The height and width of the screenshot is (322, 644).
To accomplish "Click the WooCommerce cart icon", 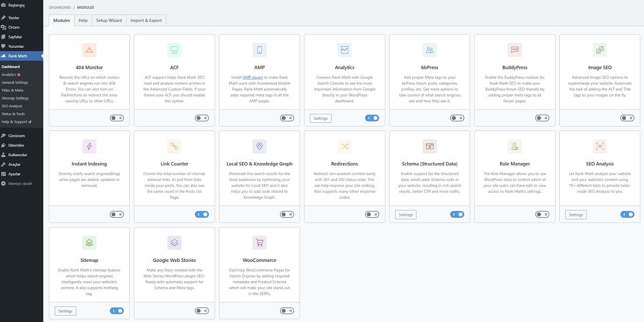I will pyautogui.click(x=259, y=243).
